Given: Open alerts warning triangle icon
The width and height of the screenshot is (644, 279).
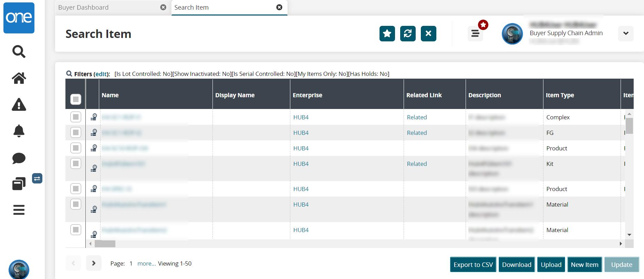Looking at the screenshot, I should (x=19, y=104).
